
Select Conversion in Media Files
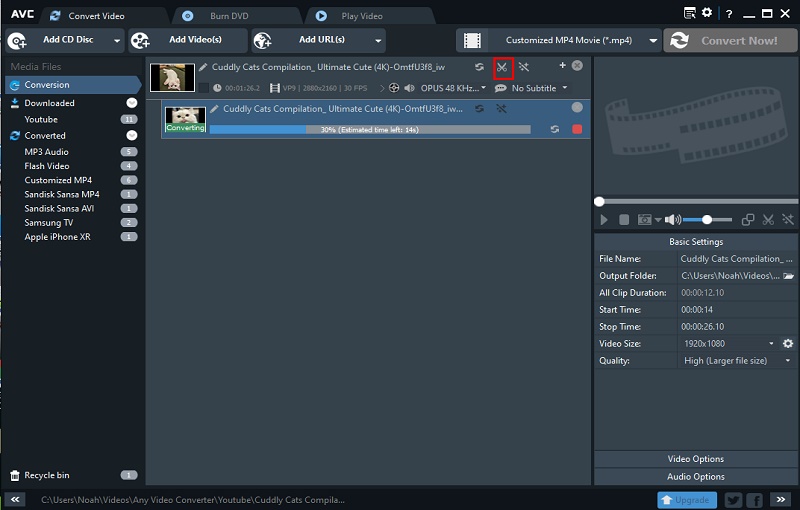pyautogui.click(x=72, y=85)
